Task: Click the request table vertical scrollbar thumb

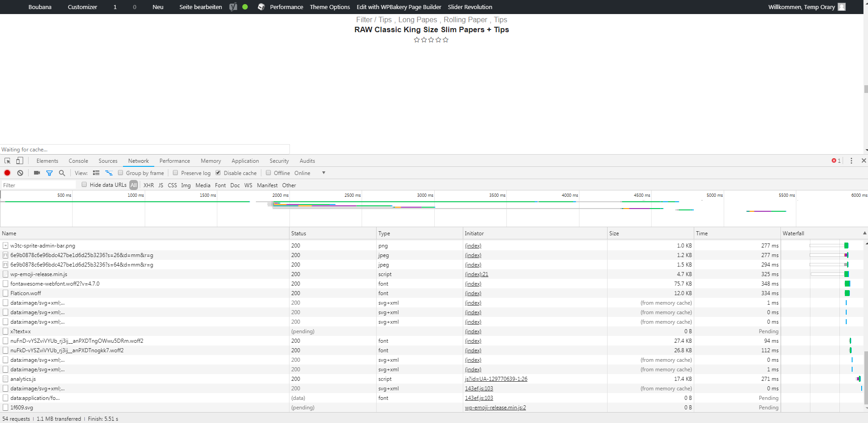Action: (866, 378)
